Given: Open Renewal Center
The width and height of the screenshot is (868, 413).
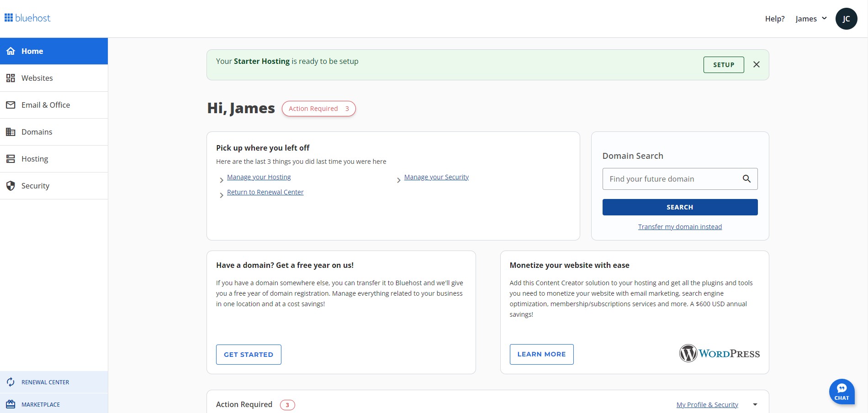Looking at the screenshot, I should coord(54,382).
